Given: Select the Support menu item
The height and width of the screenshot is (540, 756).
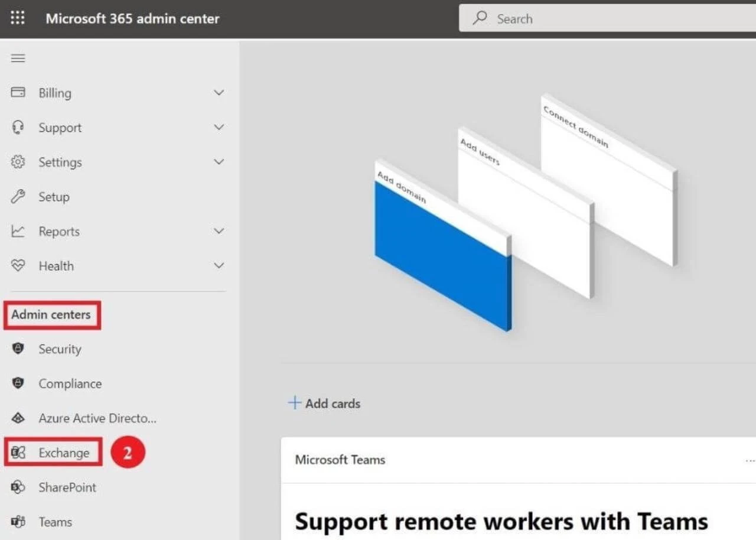Looking at the screenshot, I should [60, 128].
